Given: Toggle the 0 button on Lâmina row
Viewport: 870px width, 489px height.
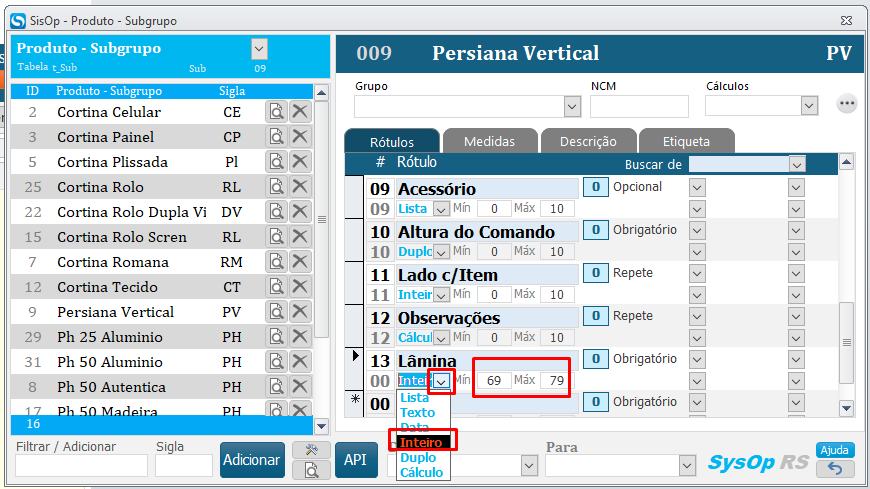Looking at the screenshot, I should pos(595,359).
